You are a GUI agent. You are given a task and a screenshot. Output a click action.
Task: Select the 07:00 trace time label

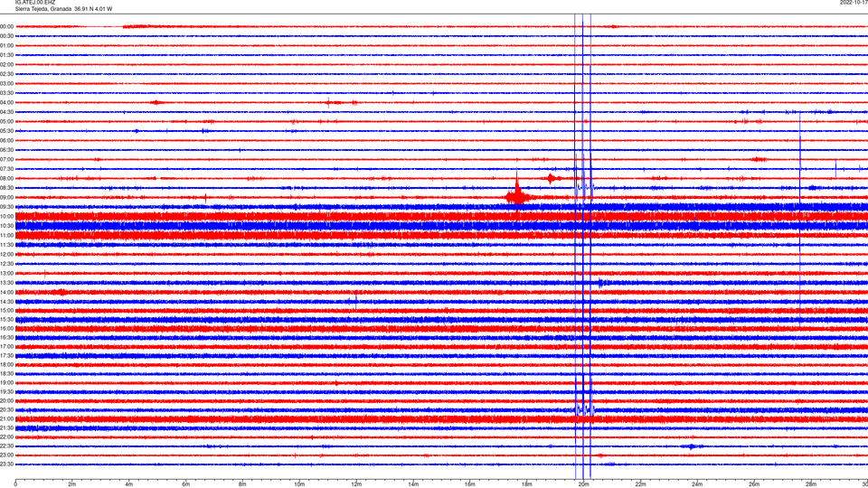coord(6,160)
